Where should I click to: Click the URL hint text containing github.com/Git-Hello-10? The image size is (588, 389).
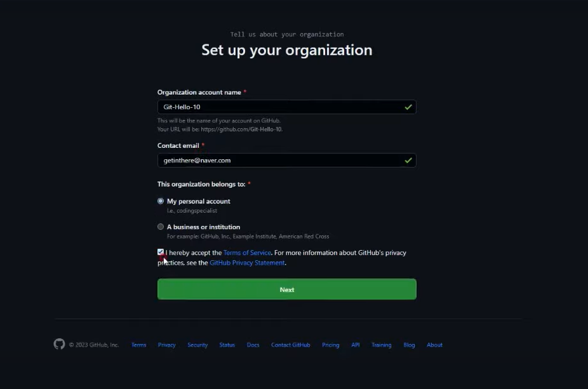click(220, 129)
